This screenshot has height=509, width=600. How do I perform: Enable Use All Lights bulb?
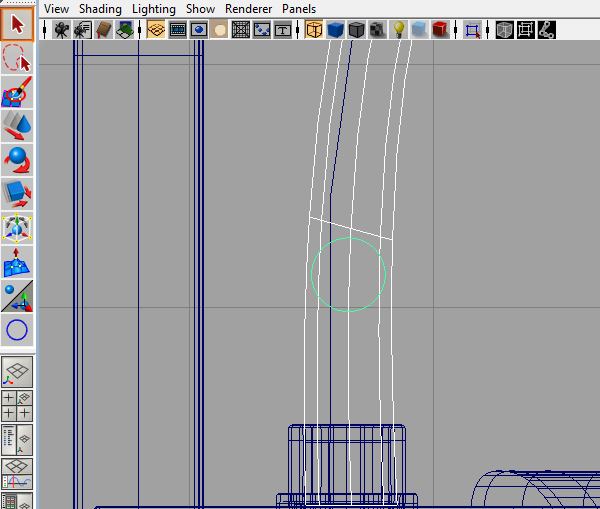coord(398,30)
